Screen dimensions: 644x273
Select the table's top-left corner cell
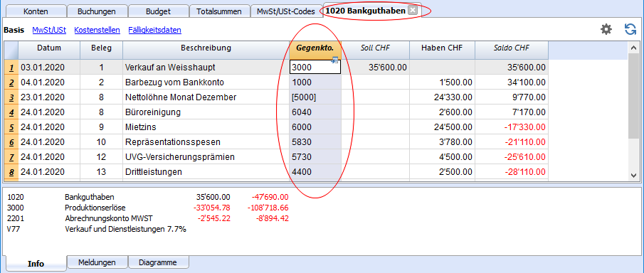pos(11,50)
